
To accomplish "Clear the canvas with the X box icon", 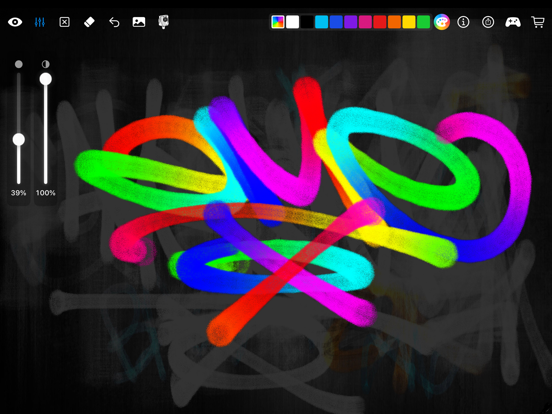I will (64, 22).
